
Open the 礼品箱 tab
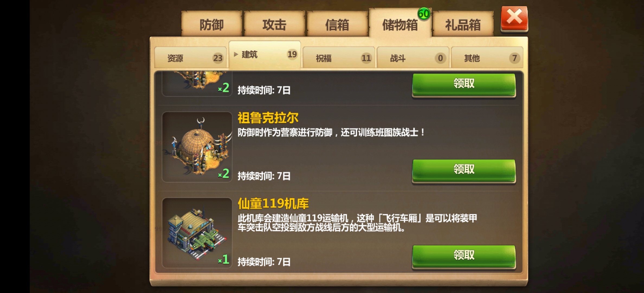[463, 24]
